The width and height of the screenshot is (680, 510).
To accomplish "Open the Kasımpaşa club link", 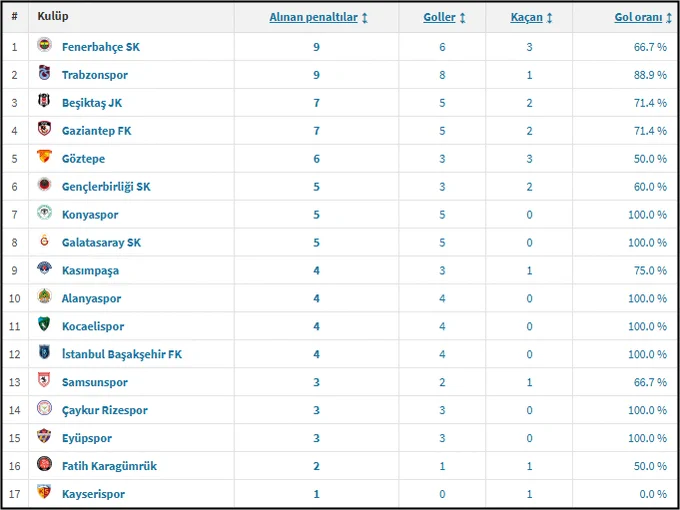I will pos(90,271).
